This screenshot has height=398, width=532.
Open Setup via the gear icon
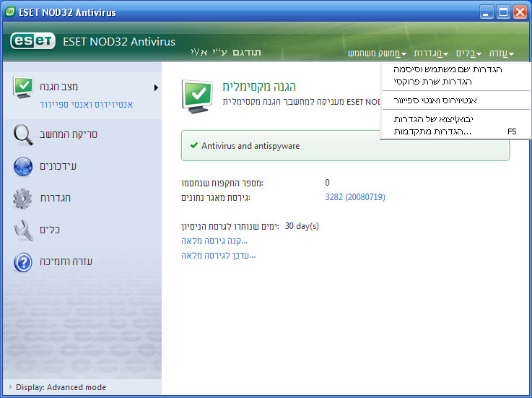pos(24,198)
